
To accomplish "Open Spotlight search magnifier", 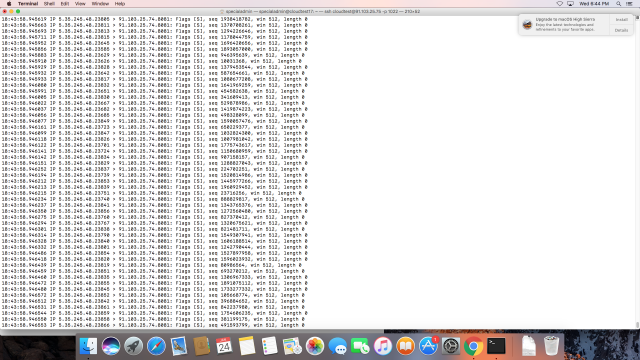I will tap(618, 4).
